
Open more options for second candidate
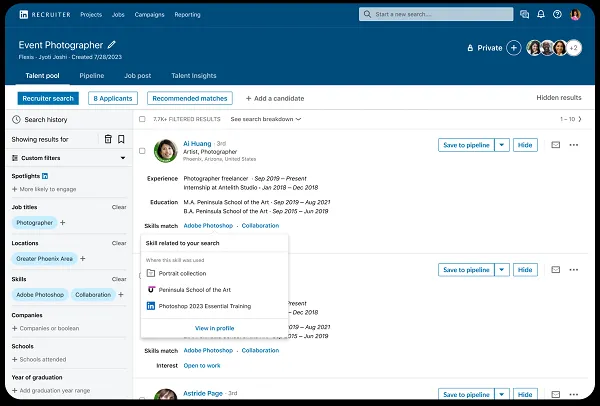click(x=574, y=270)
